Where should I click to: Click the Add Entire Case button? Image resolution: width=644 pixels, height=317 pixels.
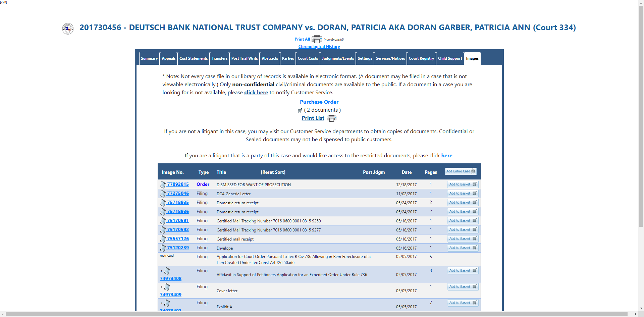click(461, 171)
